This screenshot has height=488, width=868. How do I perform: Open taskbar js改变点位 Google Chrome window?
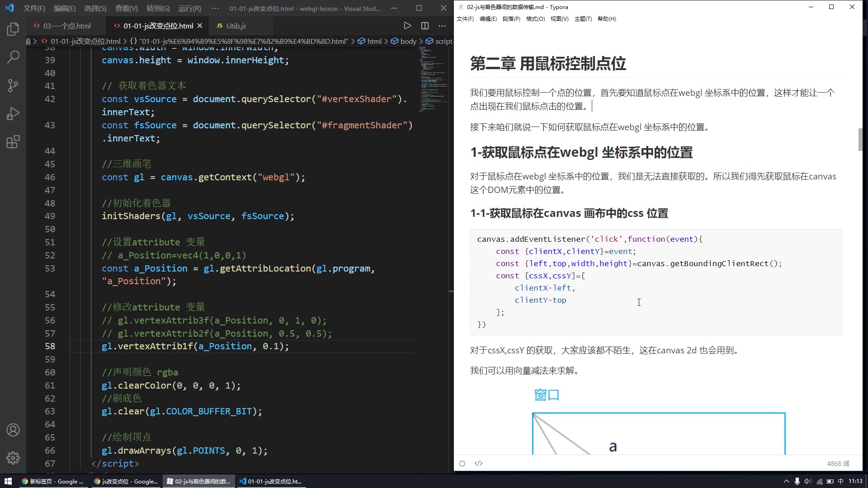point(126,481)
